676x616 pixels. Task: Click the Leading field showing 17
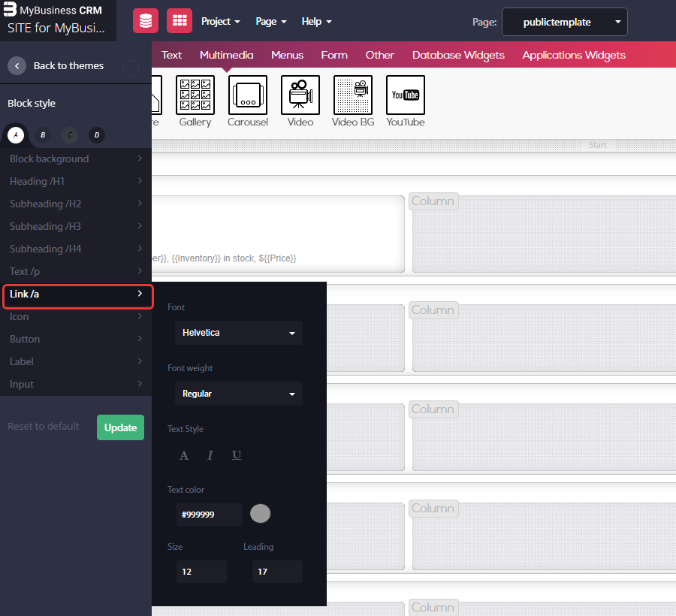pos(277,572)
